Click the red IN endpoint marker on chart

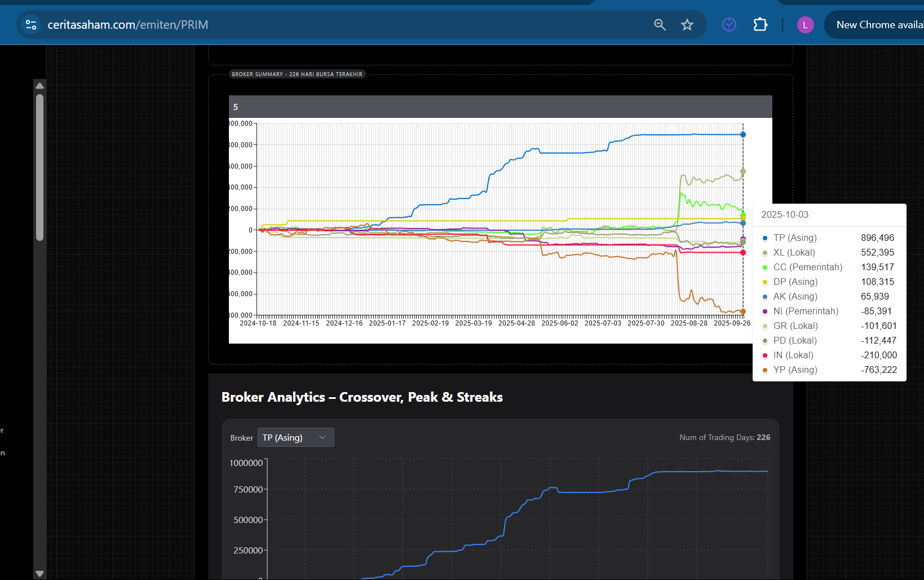(x=743, y=253)
